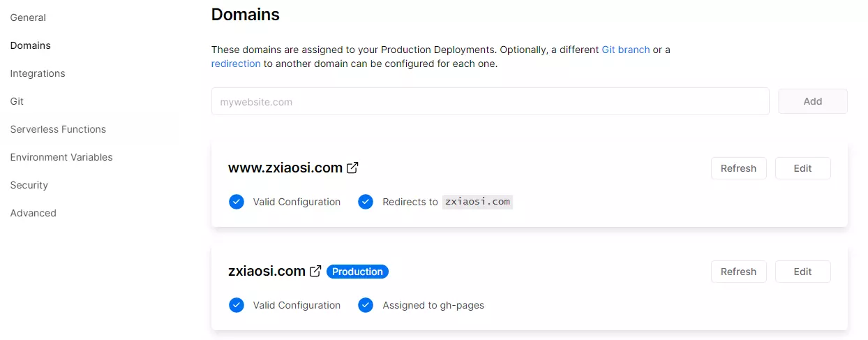Follow the Git branch link
The width and height of the screenshot is (868, 340).
pyautogui.click(x=626, y=50)
